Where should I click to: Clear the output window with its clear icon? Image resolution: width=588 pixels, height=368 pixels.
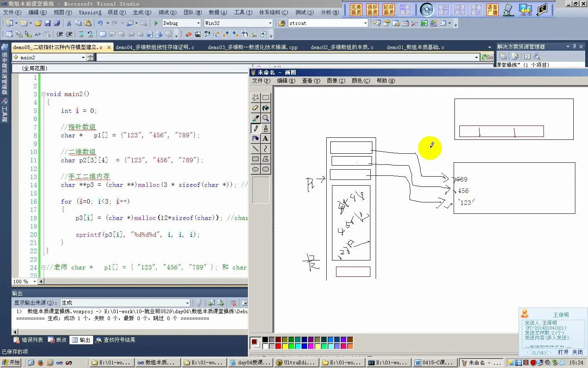click(234, 303)
